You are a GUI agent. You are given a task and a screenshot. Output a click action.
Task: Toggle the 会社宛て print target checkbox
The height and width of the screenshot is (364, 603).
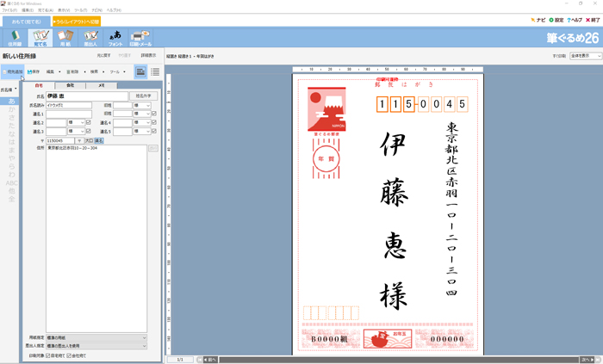coord(71,355)
